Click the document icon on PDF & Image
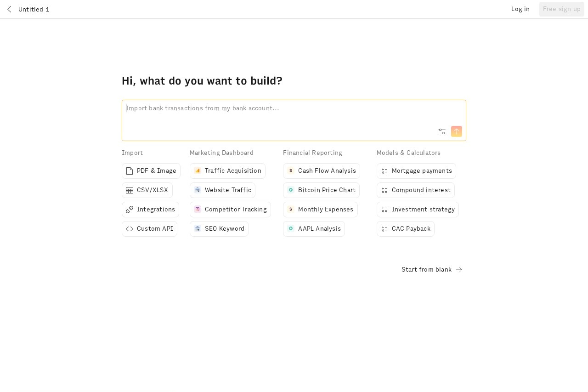 tap(130, 170)
